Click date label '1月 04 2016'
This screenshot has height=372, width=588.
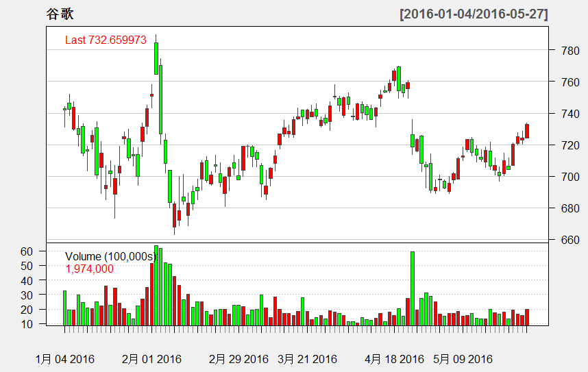point(65,359)
